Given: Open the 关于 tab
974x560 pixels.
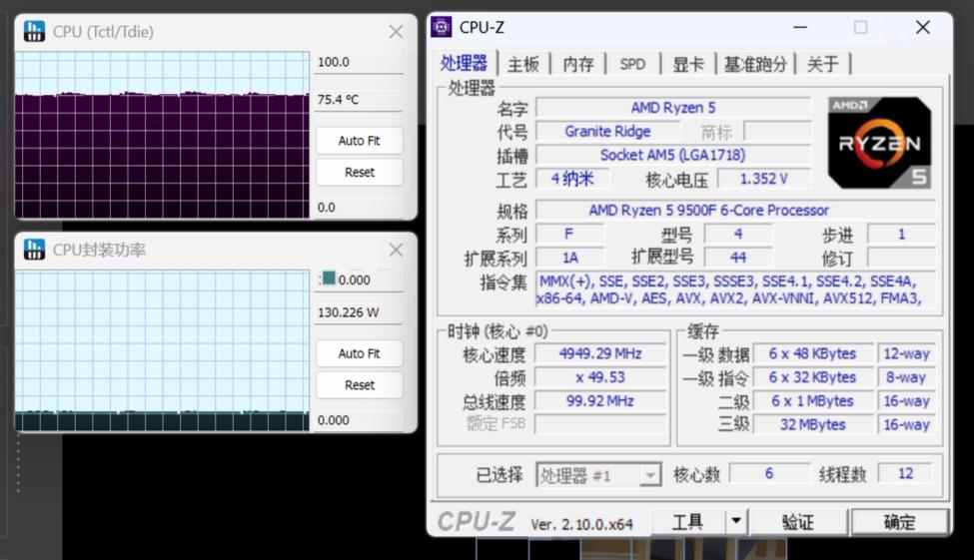Looking at the screenshot, I should [x=822, y=64].
